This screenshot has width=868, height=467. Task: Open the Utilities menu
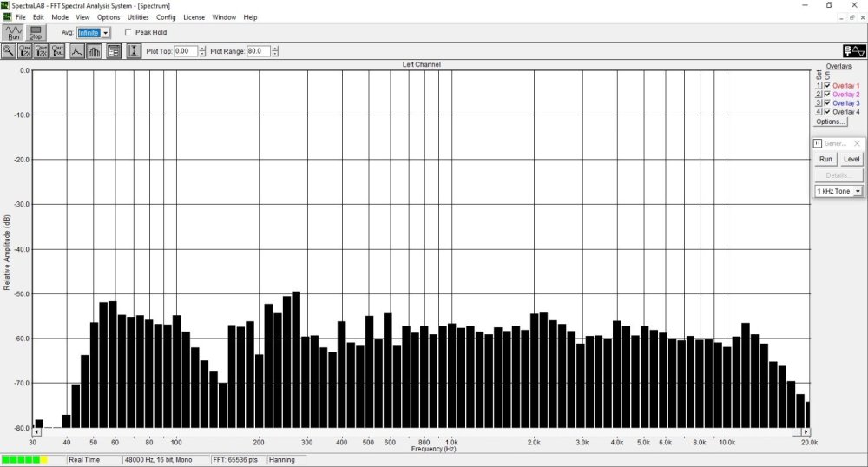138,17
